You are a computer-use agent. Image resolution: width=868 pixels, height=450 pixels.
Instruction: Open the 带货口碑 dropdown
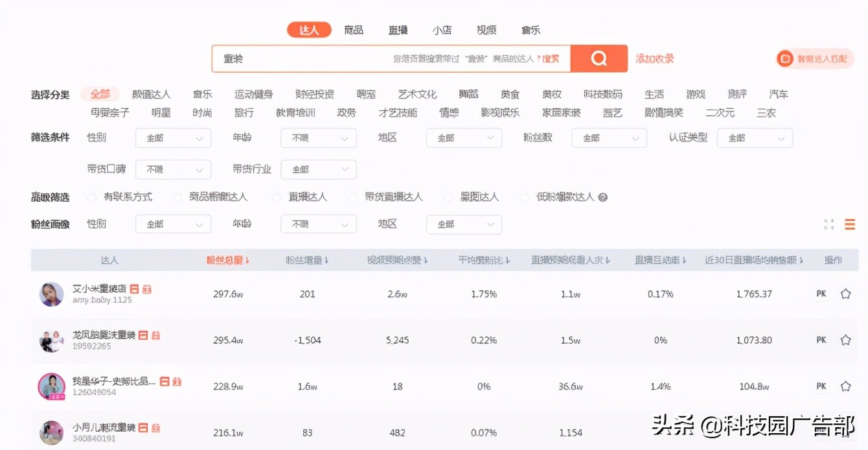(x=173, y=169)
